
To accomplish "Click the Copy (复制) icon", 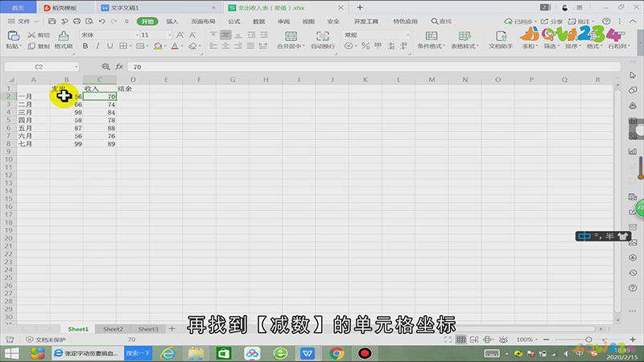I will point(31,47).
